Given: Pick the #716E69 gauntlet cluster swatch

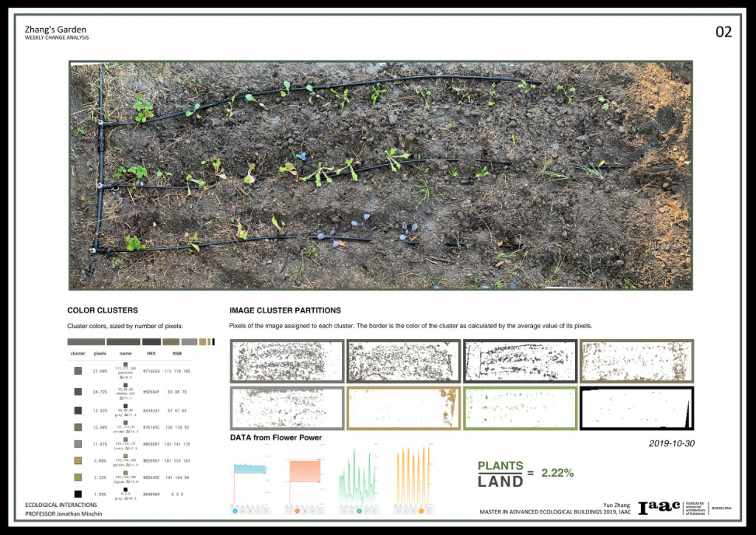Looking at the screenshot, I should coord(78,371).
